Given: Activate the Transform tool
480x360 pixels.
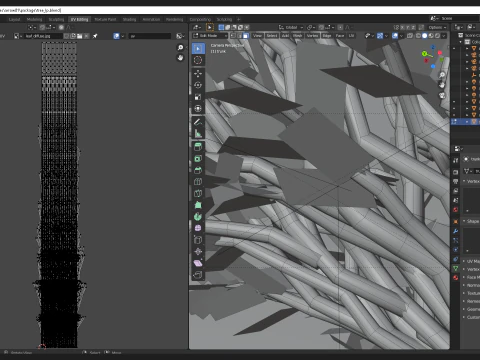Looking at the screenshot, I should 198,109.
